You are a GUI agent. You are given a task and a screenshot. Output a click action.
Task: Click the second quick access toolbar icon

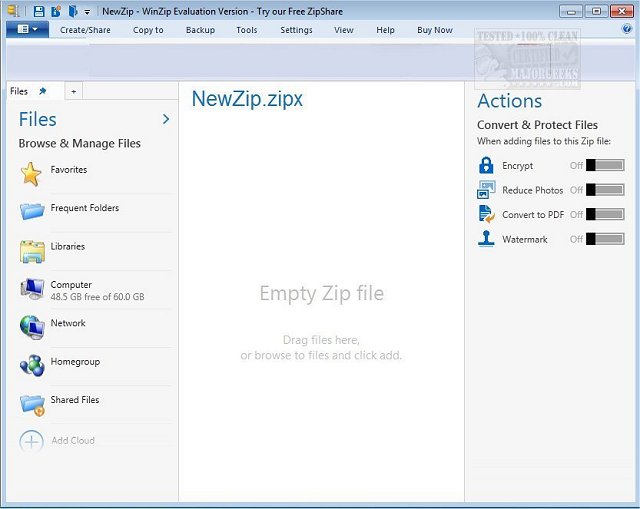click(56, 11)
